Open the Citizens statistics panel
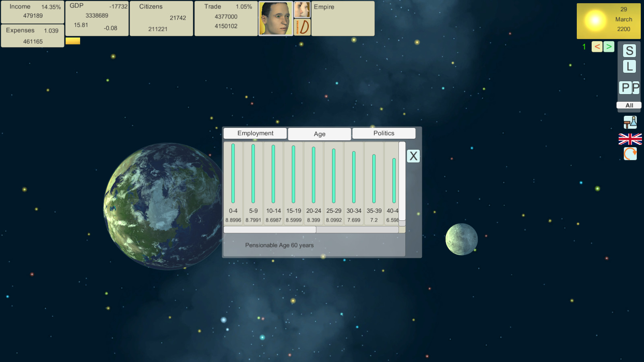 point(161,18)
